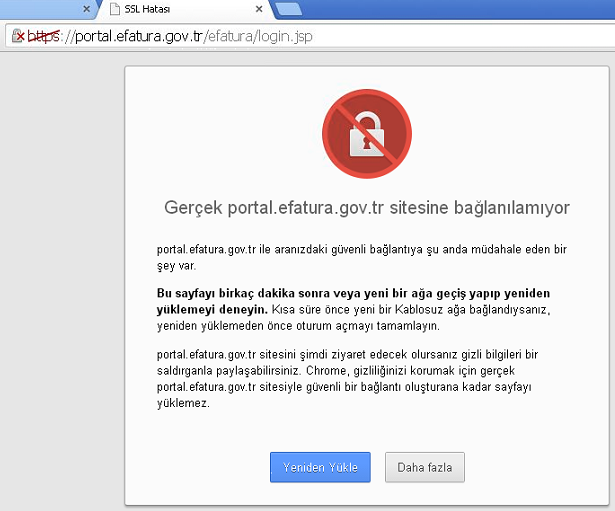Click the page favicon on SSL Hatası tab
Image resolution: width=615 pixels, height=511 pixels.
pos(115,10)
